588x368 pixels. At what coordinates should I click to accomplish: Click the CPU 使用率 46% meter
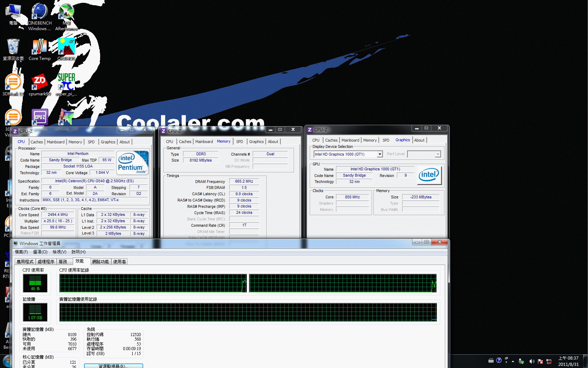(35, 283)
